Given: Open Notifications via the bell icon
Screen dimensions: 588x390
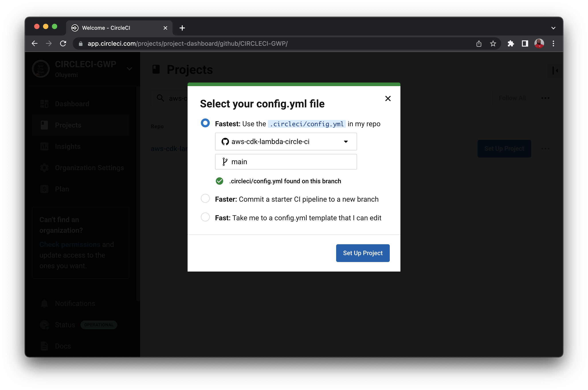Looking at the screenshot, I should (x=44, y=303).
